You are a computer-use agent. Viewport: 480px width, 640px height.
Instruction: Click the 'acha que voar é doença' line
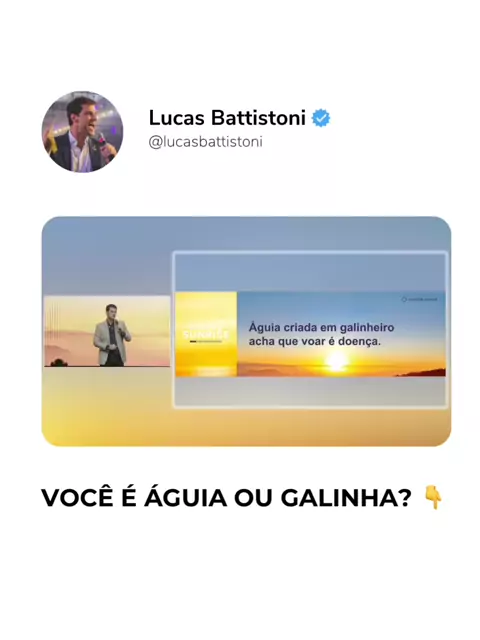coord(315,341)
